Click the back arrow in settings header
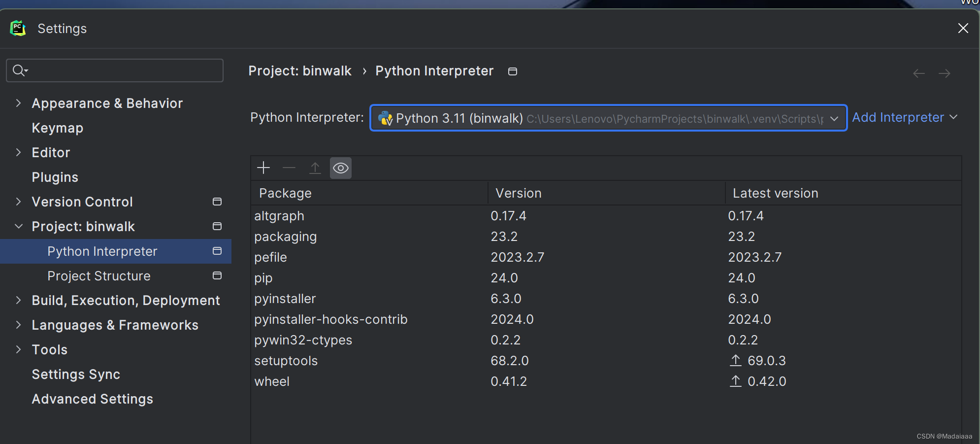980x444 pixels. (918, 73)
